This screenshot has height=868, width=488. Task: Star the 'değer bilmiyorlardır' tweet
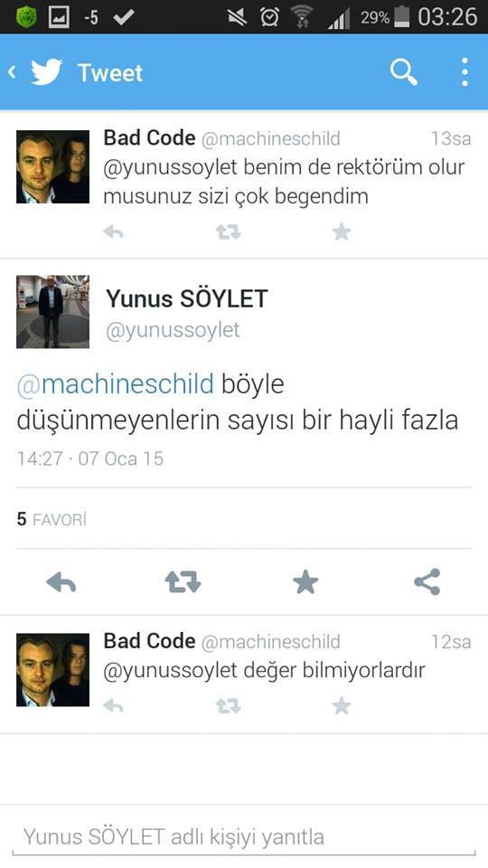tap(342, 705)
